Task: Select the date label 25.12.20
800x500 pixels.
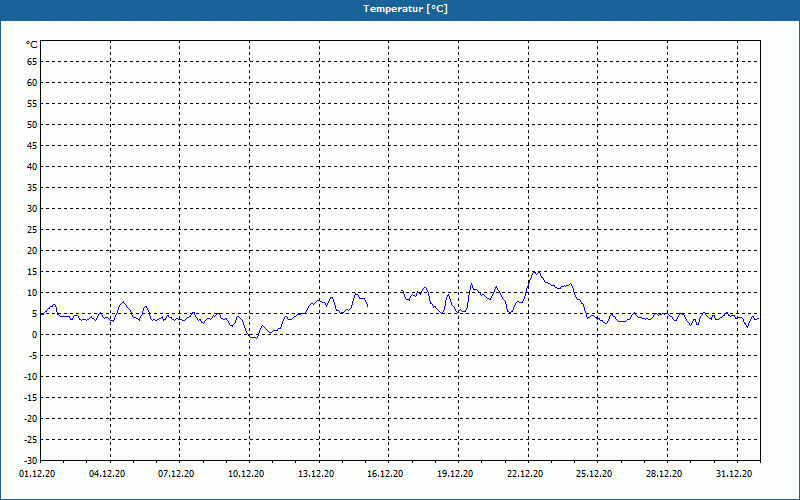Action: [x=594, y=473]
